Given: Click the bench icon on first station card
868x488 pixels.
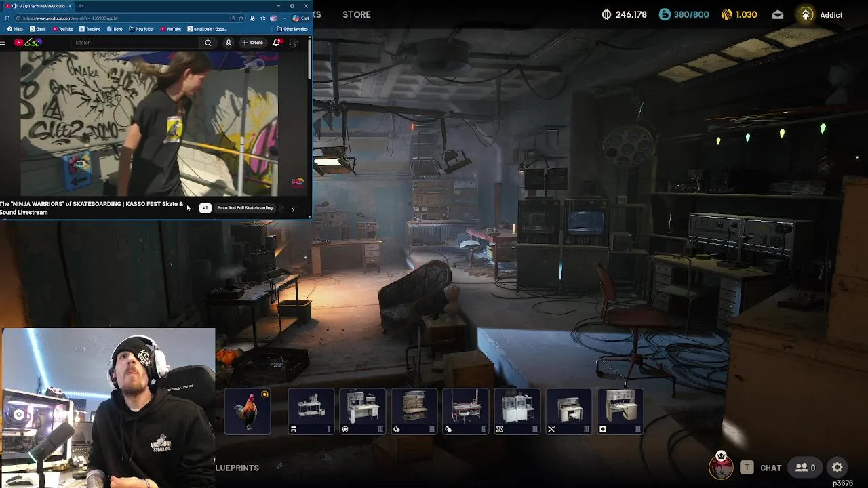Looking at the screenshot, I should click(294, 429).
